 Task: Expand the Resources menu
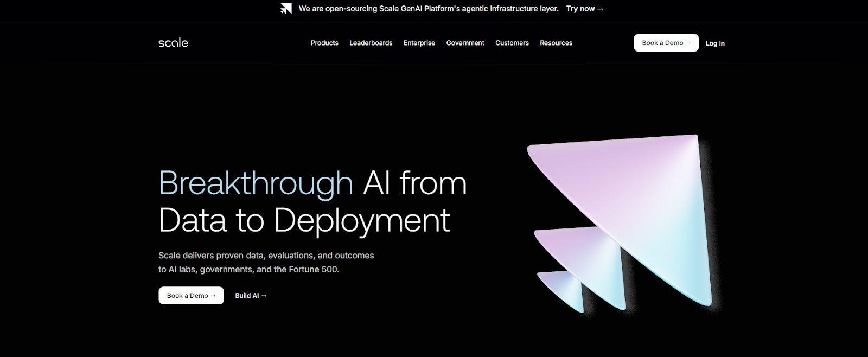(x=556, y=43)
